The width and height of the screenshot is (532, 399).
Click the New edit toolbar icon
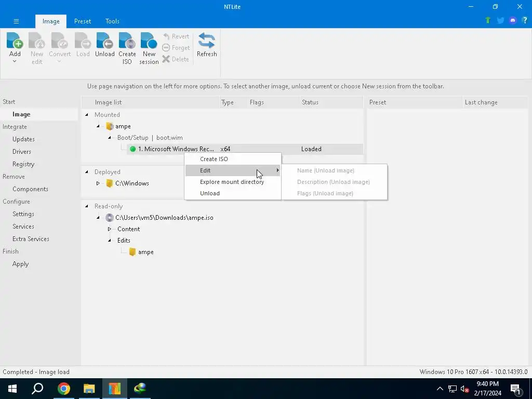point(37,41)
